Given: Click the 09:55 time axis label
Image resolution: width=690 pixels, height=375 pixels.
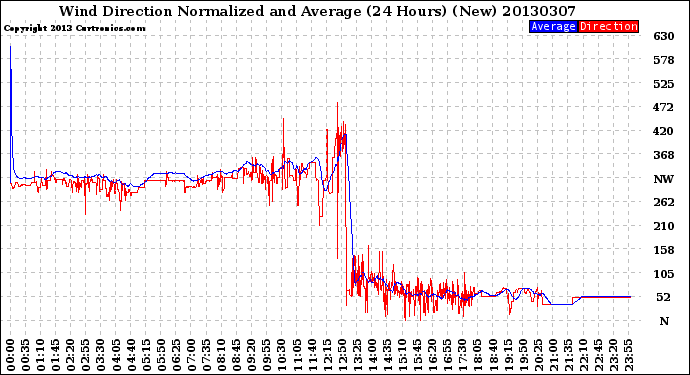Looking at the screenshot, I should [267, 355].
